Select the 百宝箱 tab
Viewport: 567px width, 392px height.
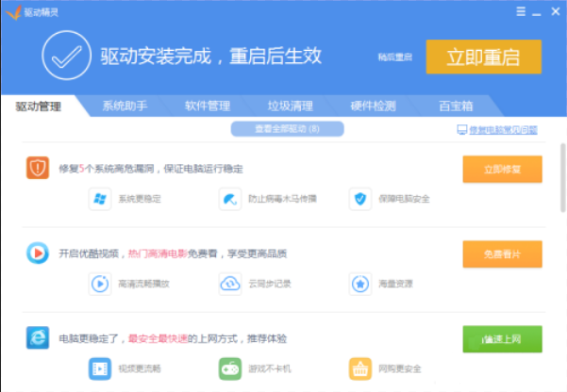click(x=456, y=106)
